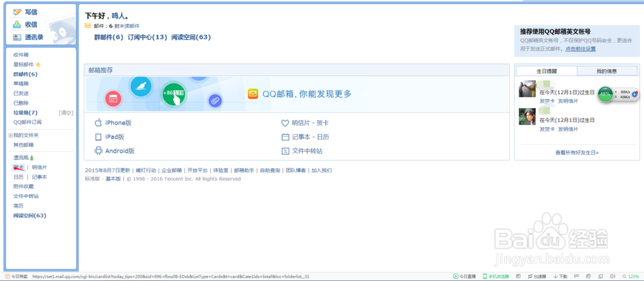Open the 已删除 deleted folder
644x281 pixels.
pyautogui.click(x=21, y=103)
